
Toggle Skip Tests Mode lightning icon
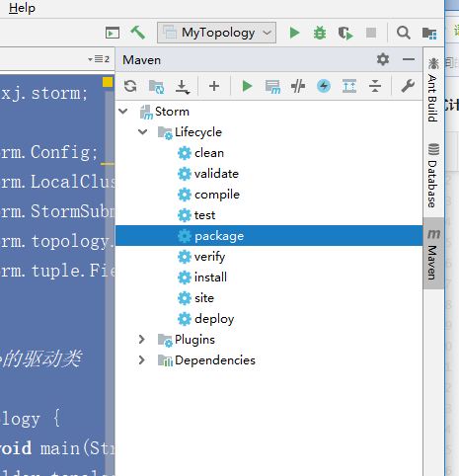(324, 86)
